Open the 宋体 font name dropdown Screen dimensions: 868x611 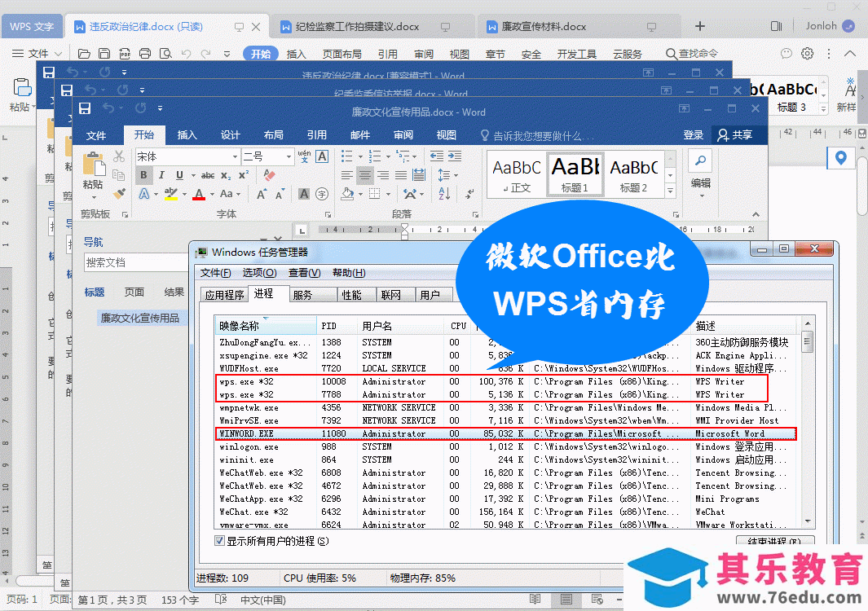(236, 156)
